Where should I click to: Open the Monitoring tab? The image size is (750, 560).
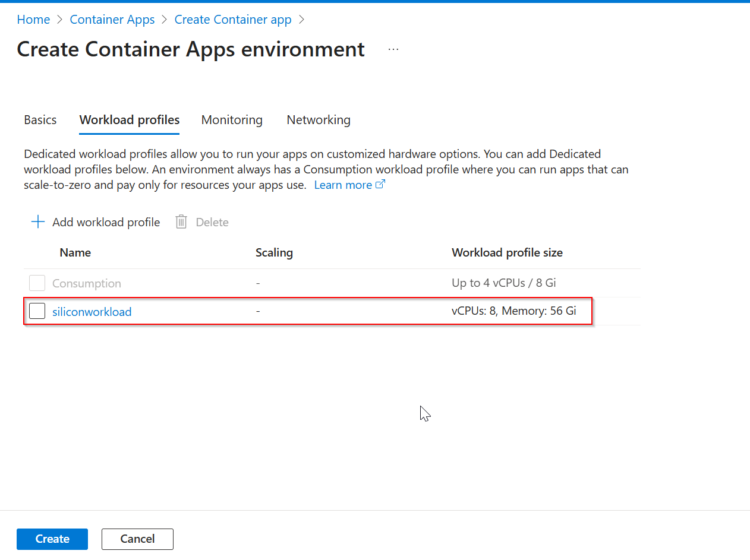232,120
